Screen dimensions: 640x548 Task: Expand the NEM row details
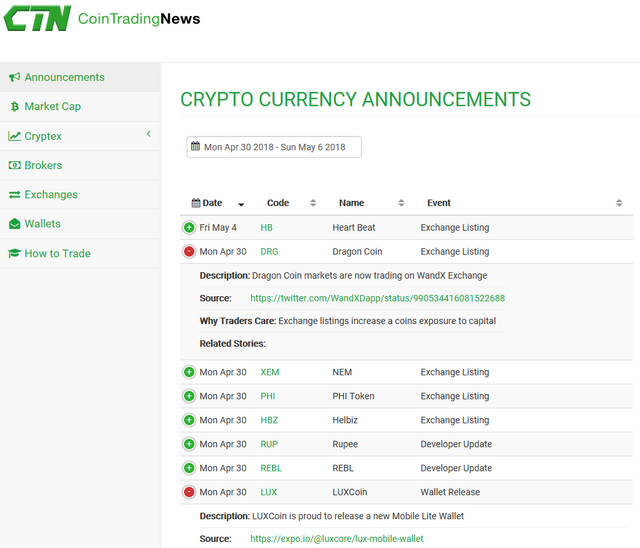tap(189, 372)
